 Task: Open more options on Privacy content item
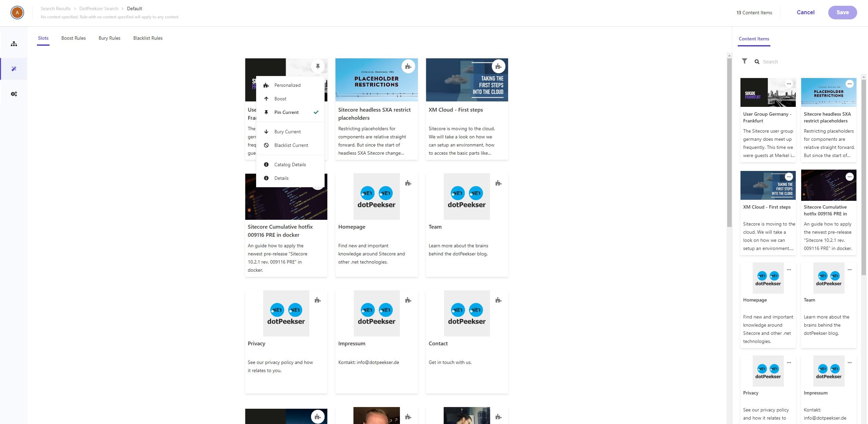(x=789, y=363)
